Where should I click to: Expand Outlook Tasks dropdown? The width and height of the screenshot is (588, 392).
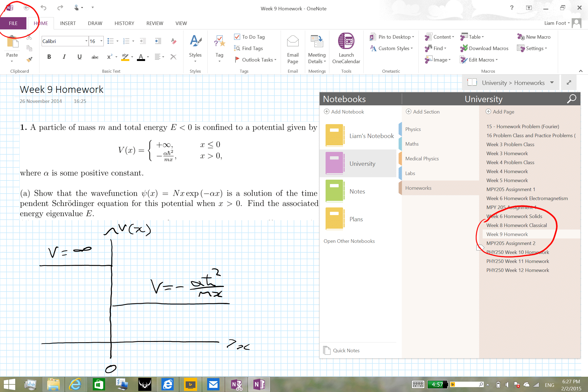point(275,60)
